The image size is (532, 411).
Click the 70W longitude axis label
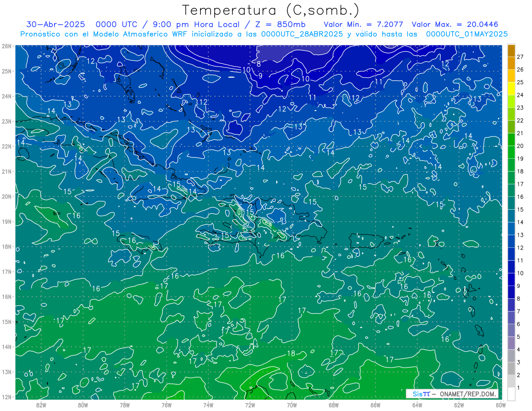click(292, 405)
